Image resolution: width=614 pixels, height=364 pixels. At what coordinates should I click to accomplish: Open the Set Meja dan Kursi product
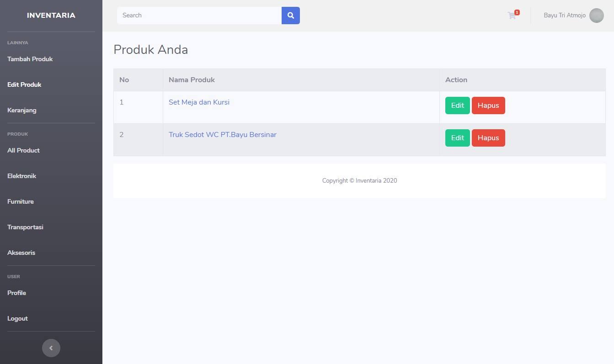[199, 102]
